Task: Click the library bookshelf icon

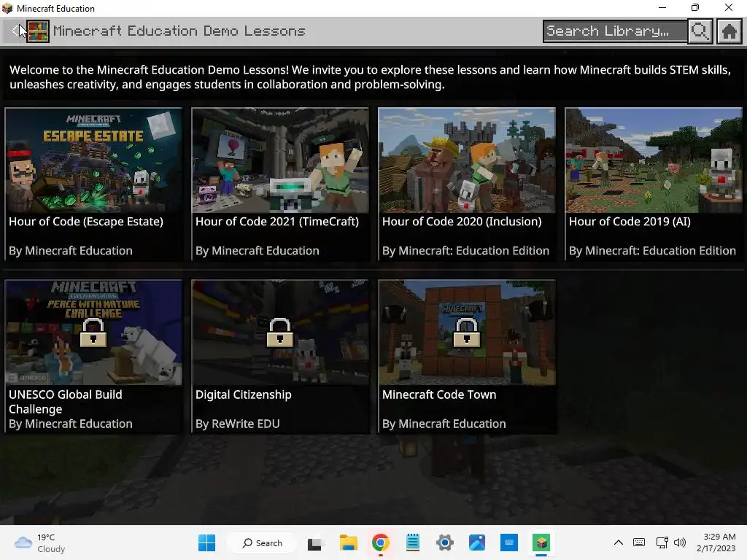Action: [38, 31]
